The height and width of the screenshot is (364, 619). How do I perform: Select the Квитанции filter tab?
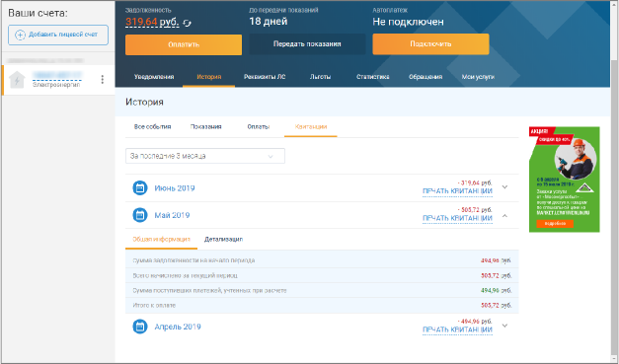point(311,127)
